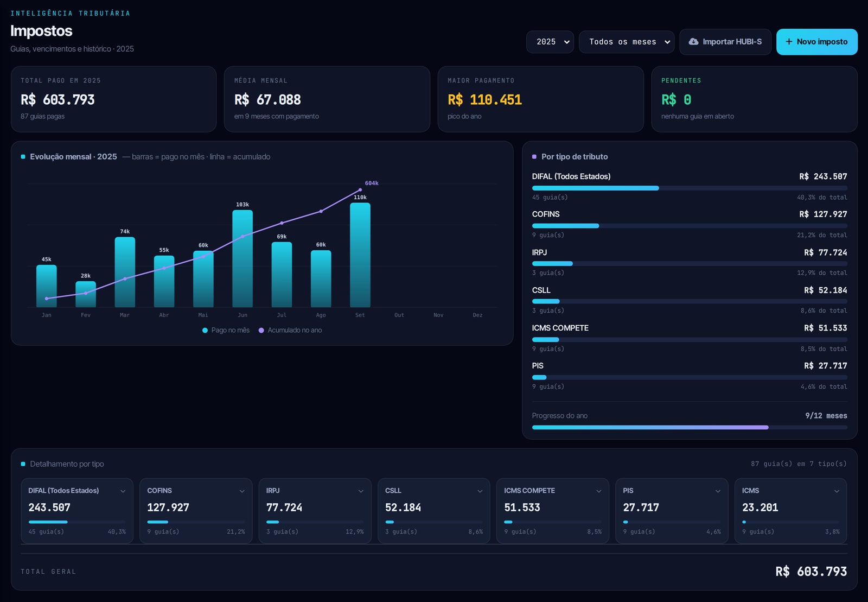Viewport: 868px width, 602px height.
Task: Select the COFINS row in Por tipo de tributo
Action: [x=690, y=224]
